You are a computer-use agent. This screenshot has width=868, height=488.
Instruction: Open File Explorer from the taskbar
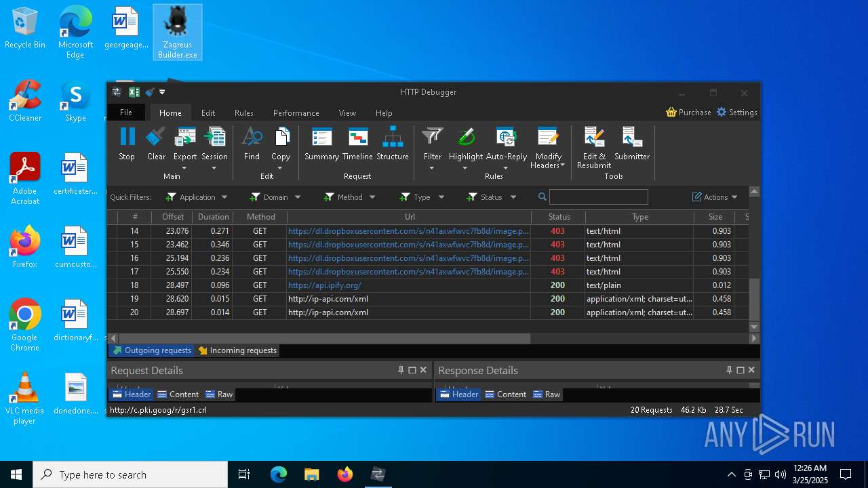coord(311,474)
